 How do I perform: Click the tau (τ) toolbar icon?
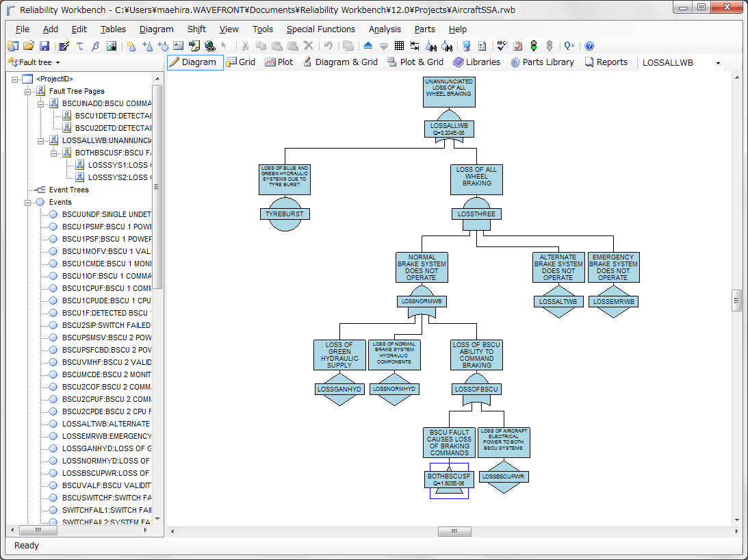(x=79, y=46)
